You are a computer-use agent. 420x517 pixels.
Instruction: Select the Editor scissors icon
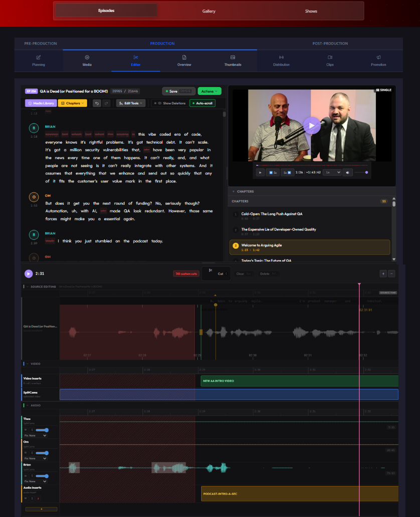[136, 58]
